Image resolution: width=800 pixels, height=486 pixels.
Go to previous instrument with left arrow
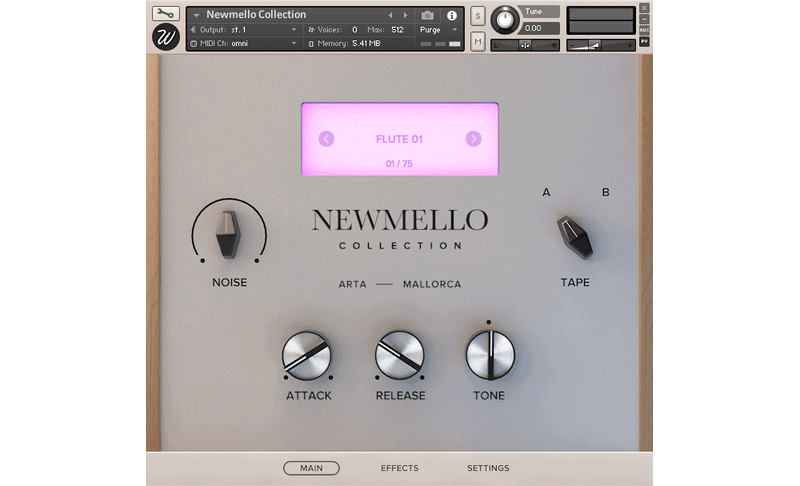coord(391,15)
